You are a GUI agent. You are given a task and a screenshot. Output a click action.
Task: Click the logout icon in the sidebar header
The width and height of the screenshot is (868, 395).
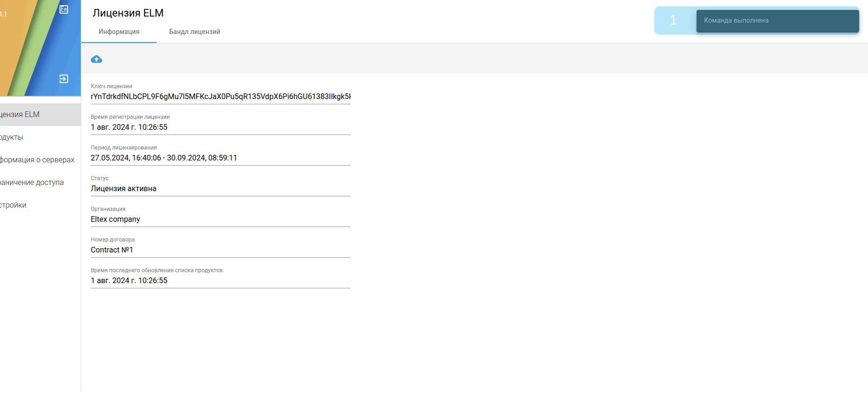click(64, 79)
